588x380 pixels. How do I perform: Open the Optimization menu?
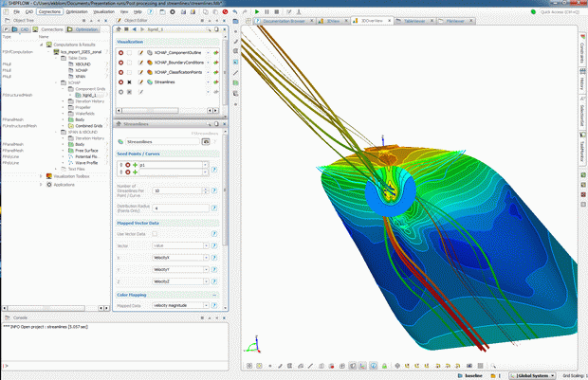(78, 11)
